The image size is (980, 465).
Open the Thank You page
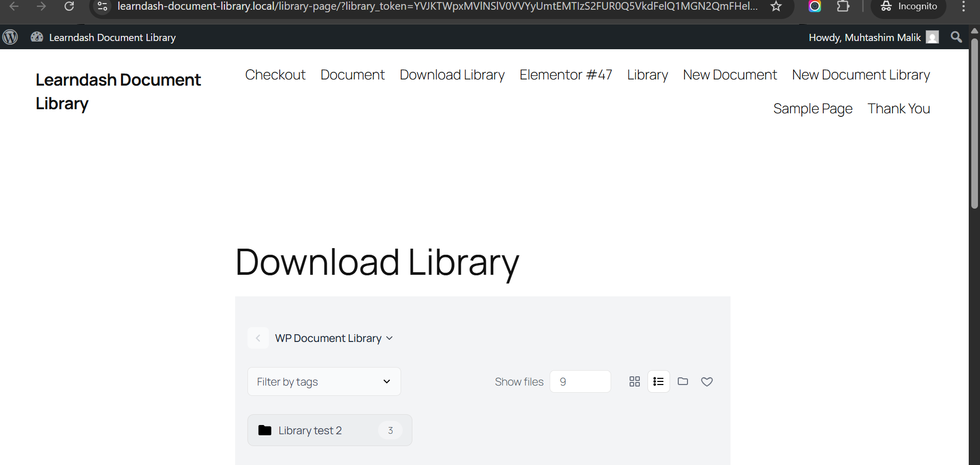point(899,109)
